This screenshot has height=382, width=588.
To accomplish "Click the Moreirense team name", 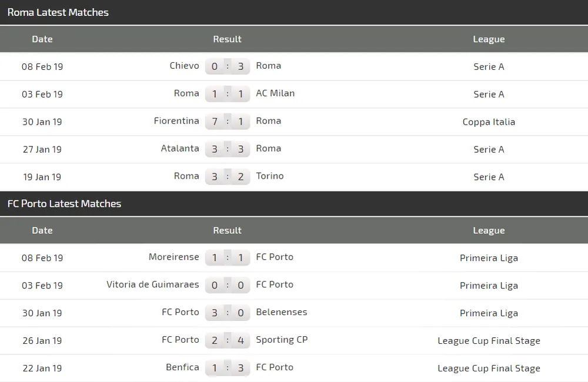I will [174, 257].
